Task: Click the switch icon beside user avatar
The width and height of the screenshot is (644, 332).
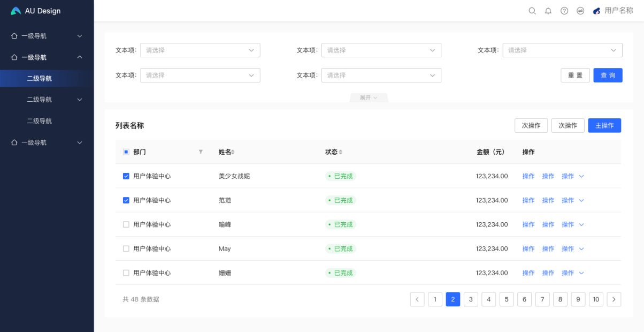Action: pyautogui.click(x=580, y=11)
